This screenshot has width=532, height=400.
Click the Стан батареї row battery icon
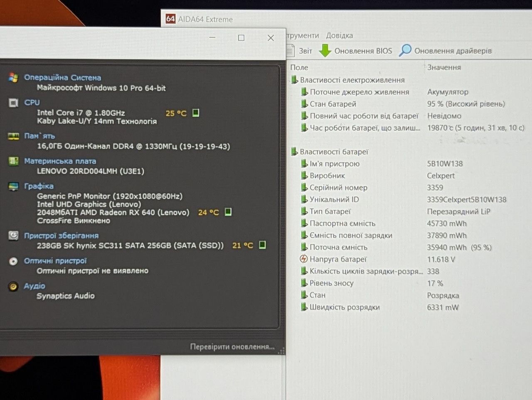304,104
